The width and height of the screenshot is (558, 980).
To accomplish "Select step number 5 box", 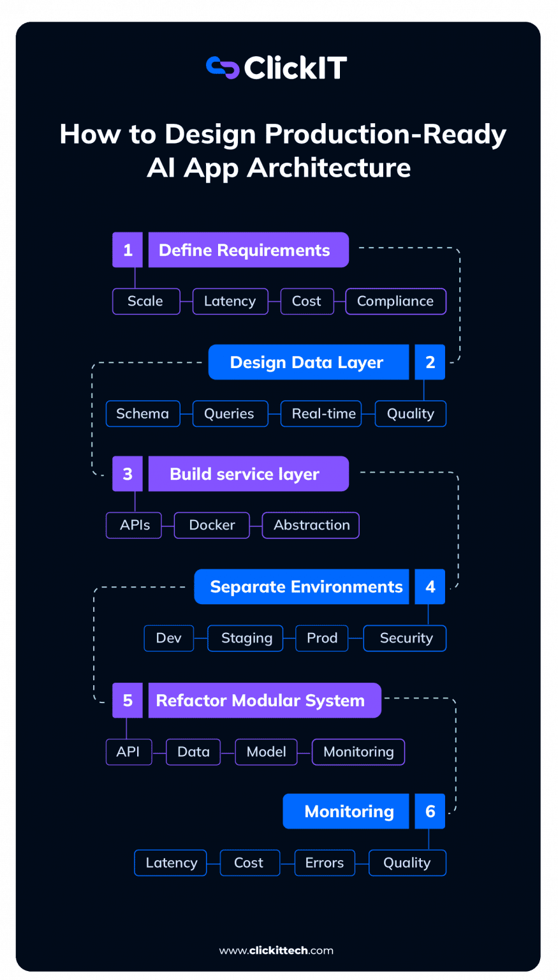I will [x=128, y=701].
